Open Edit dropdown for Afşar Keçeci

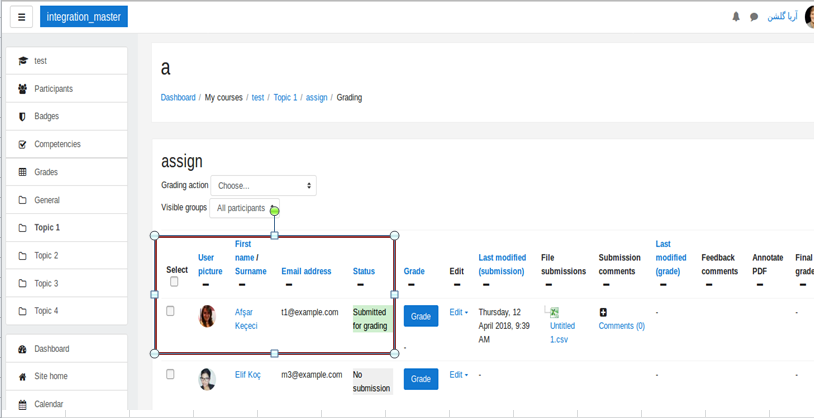[x=458, y=312]
